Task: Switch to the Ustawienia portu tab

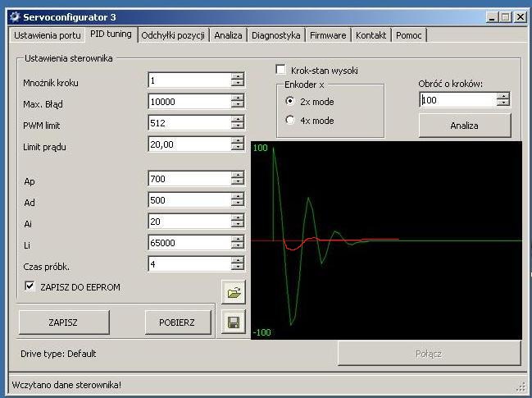Action: (x=48, y=35)
